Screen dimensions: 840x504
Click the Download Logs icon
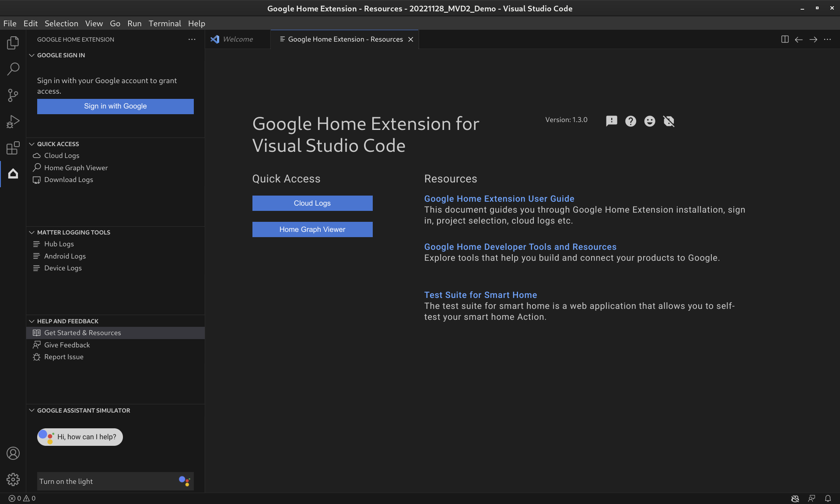pyautogui.click(x=37, y=179)
